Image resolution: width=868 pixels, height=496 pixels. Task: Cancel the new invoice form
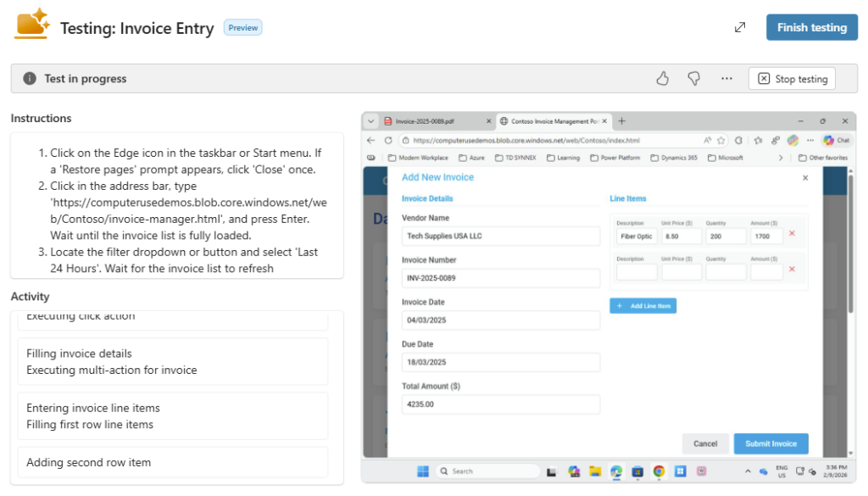click(x=705, y=443)
